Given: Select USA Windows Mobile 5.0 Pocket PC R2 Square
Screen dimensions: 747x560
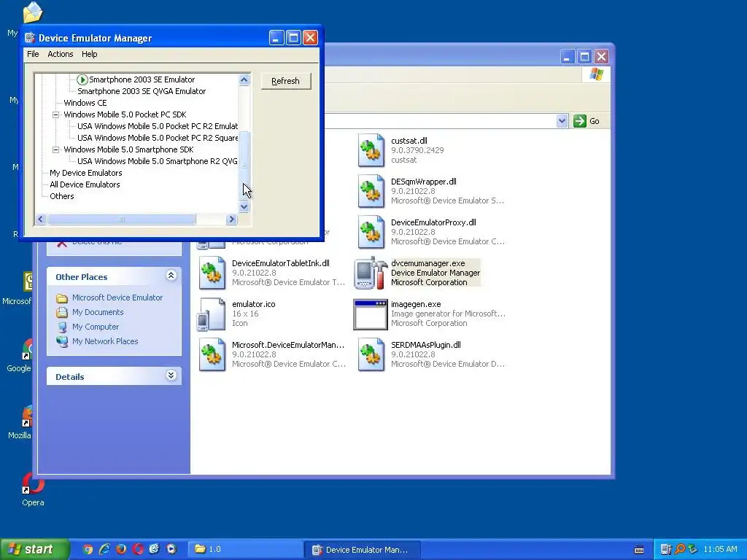Looking at the screenshot, I should point(158,138).
